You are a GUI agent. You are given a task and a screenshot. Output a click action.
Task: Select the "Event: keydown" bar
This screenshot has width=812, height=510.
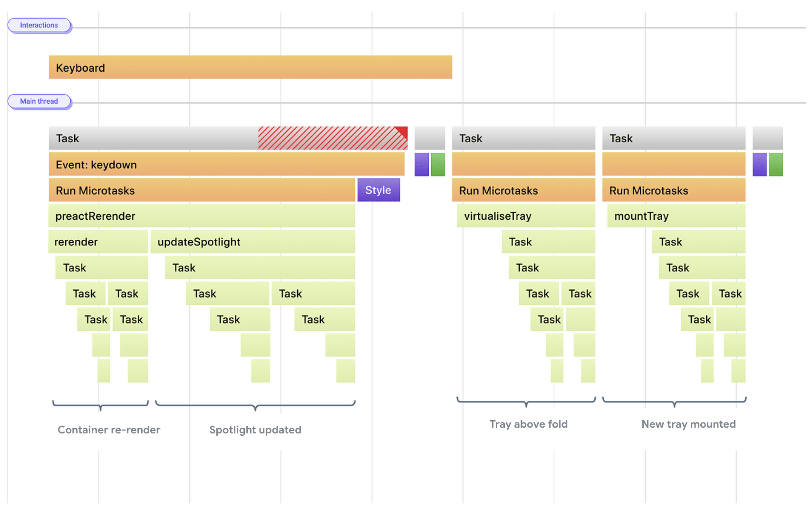coord(226,165)
